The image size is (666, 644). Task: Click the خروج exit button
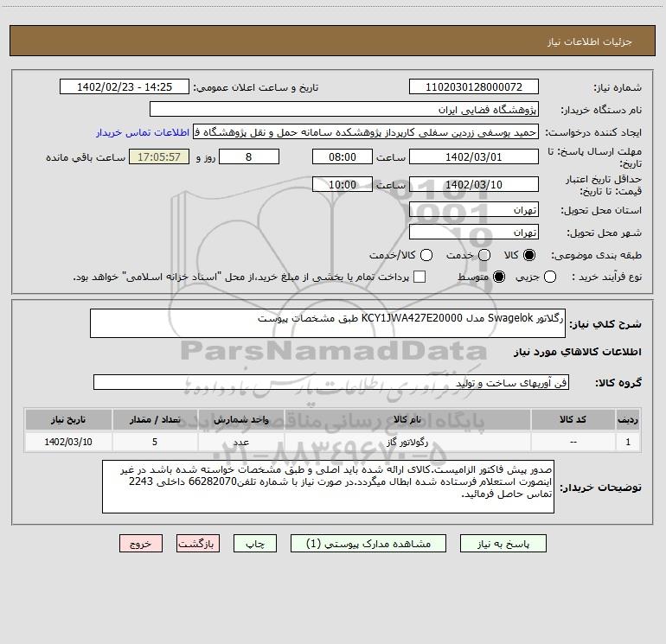[x=141, y=544]
